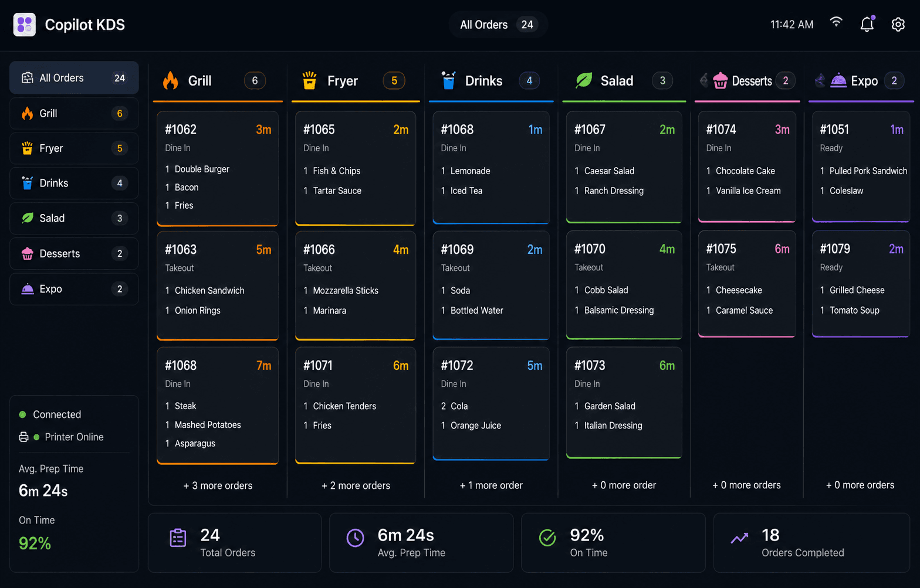Open order #1065 Fish & Chips card

tap(356, 168)
